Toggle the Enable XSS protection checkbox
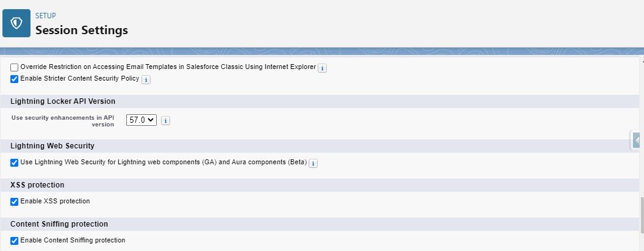Image resolution: width=644 pixels, height=251 pixels. tap(15, 202)
